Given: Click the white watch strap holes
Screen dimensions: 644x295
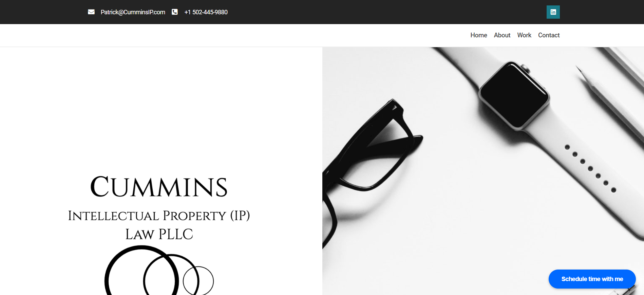Looking at the screenshot, I should 590,169.
